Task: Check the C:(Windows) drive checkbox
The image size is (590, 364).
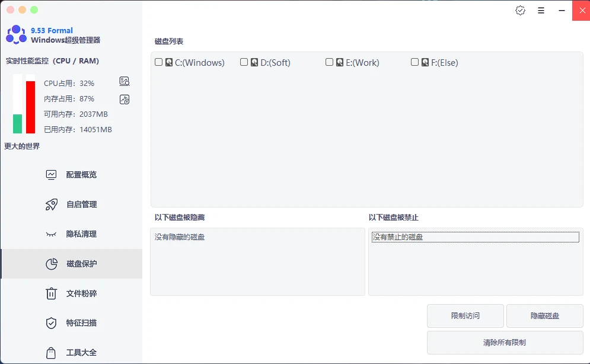Action: (x=158, y=62)
